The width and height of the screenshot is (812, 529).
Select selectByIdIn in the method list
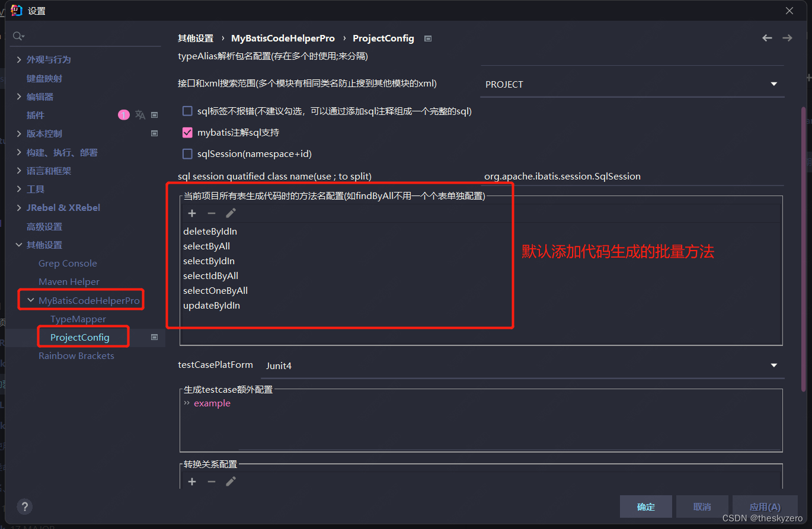[209, 261]
